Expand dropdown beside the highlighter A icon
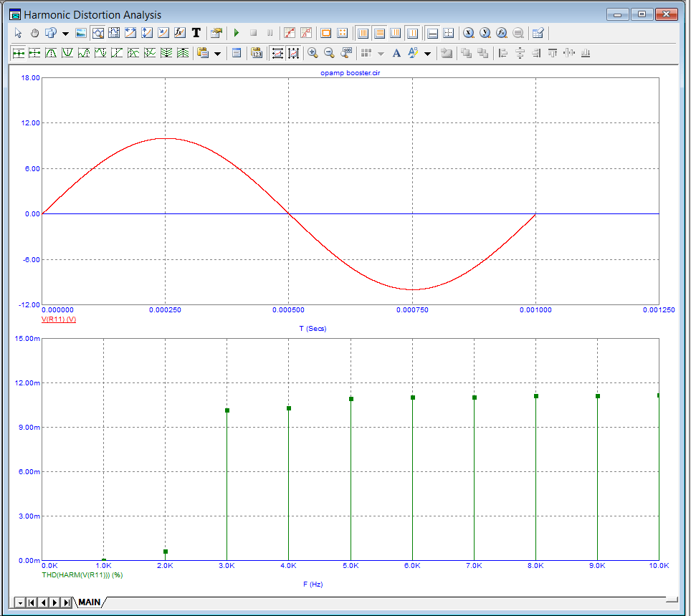This screenshot has height=616, width=691. pyautogui.click(x=427, y=54)
